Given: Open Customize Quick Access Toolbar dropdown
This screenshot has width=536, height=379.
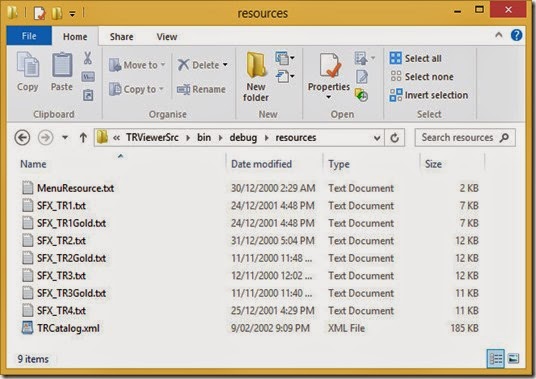Looking at the screenshot, I should coord(72,14).
